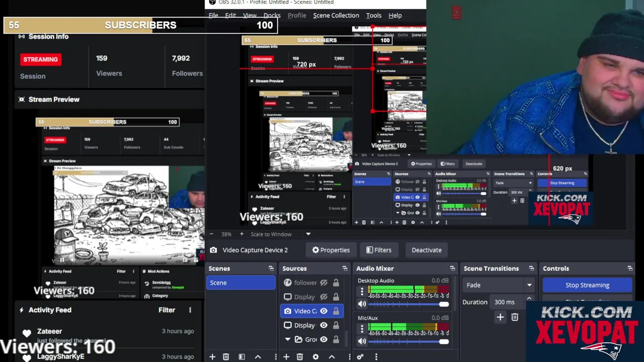Click the lock icon on follower source

click(336, 283)
